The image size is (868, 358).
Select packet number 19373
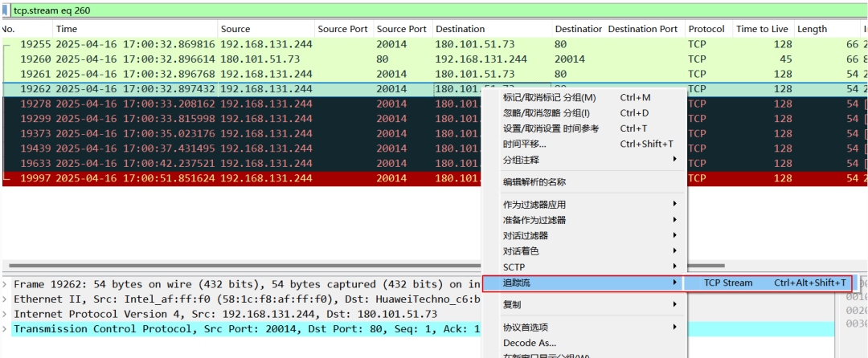(241, 133)
